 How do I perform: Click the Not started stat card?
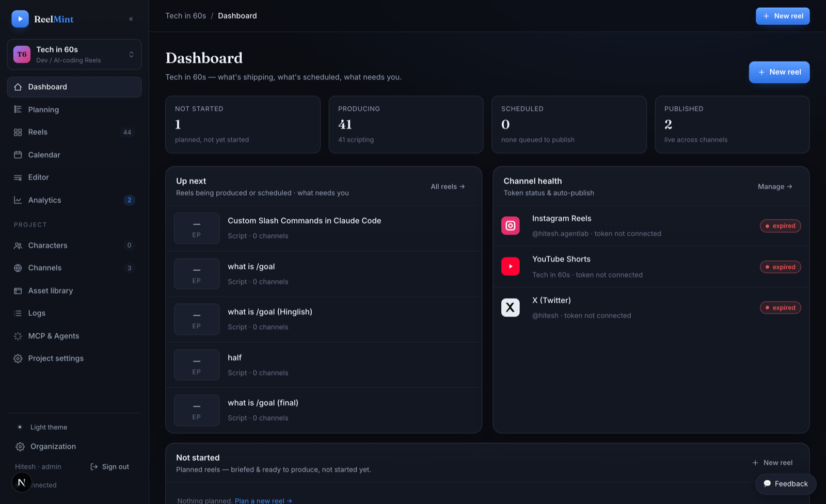click(243, 124)
